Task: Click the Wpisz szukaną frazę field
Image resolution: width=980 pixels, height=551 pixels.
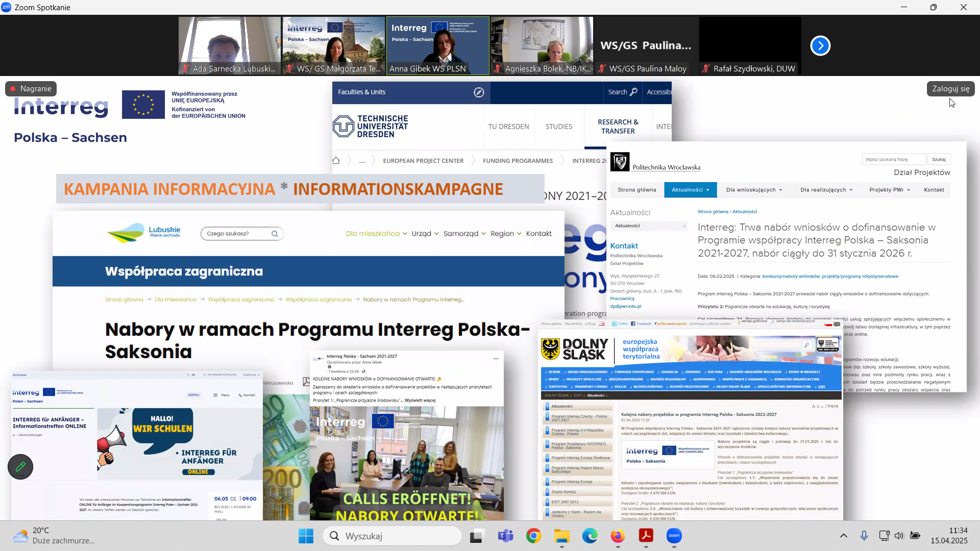Action: (894, 159)
